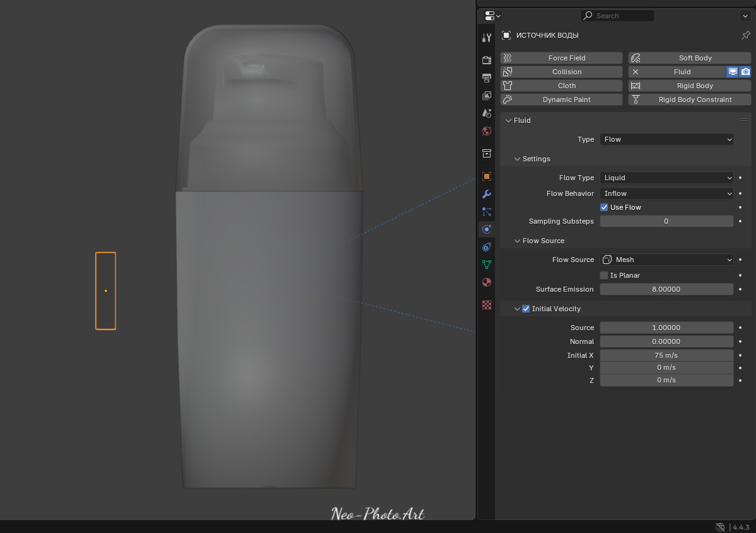
Task: Add Rigid Body Constraint physics
Action: coord(689,100)
